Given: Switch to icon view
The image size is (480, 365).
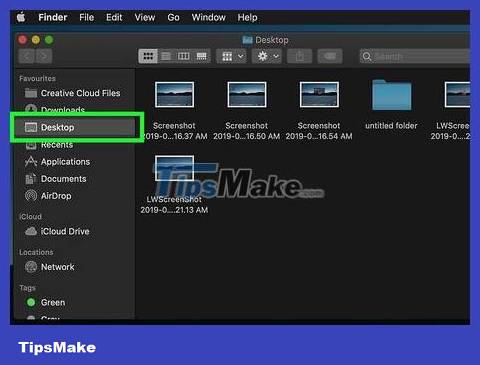Looking at the screenshot, I should [148, 56].
